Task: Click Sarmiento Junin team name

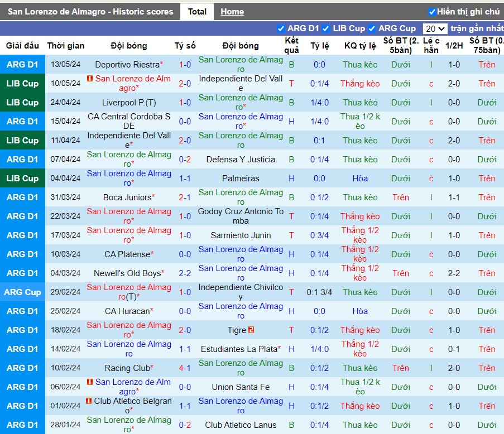Action: click(x=241, y=235)
